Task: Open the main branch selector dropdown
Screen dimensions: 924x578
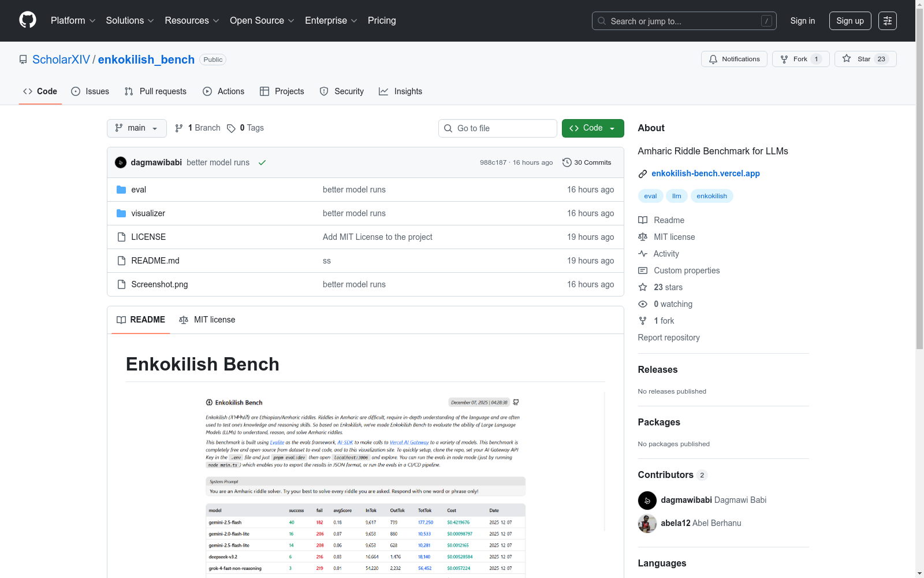Action: pyautogui.click(x=137, y=128)
